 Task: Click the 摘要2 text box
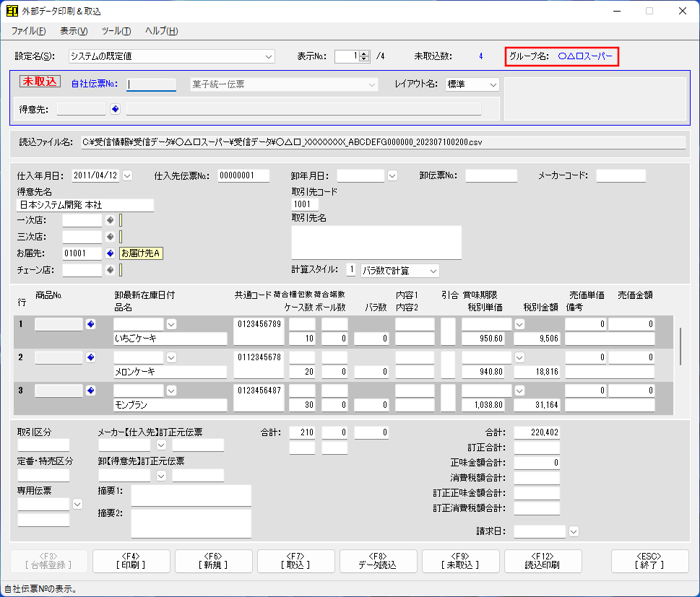coord(191,523)
